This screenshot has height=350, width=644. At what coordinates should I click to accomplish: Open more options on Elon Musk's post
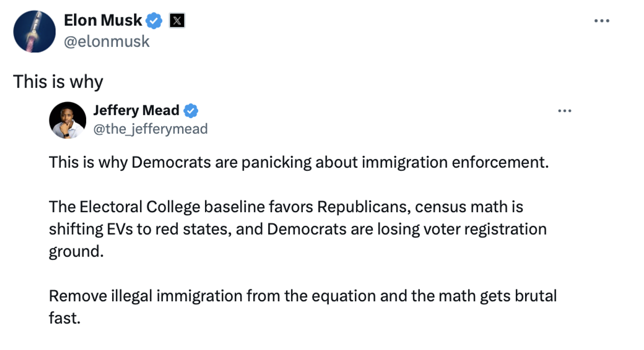[x=601, y=21]
